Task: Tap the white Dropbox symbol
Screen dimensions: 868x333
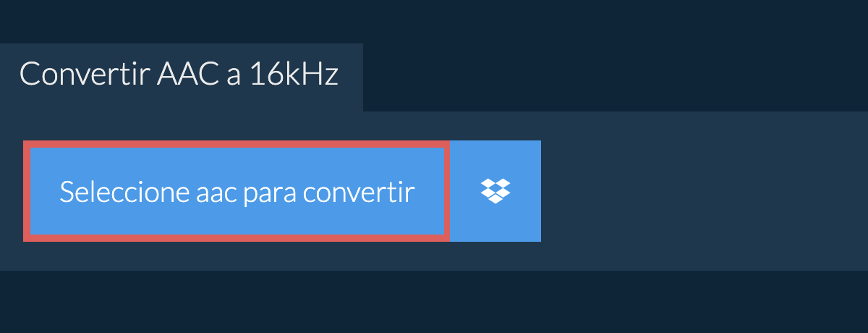Action: point(495,191)
